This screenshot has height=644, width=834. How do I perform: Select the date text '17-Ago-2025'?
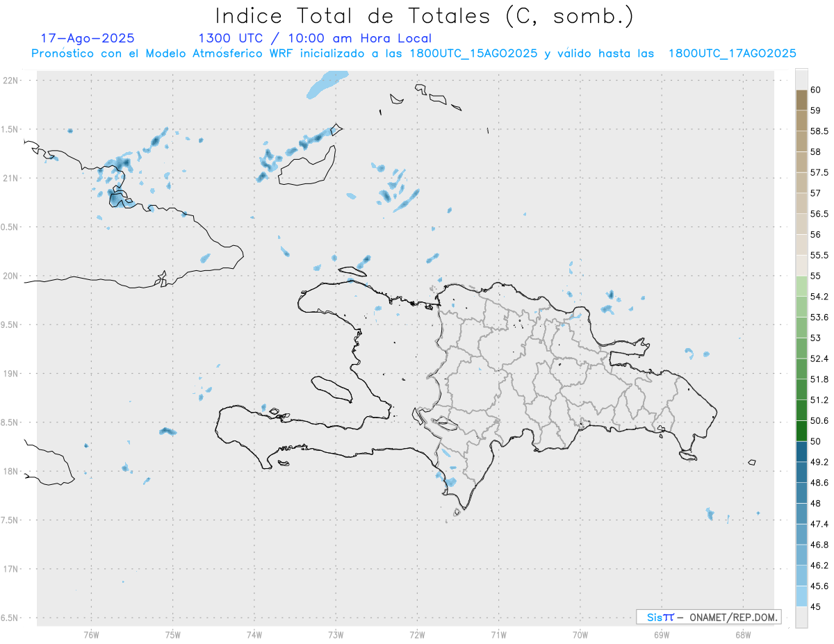(88, 38)
